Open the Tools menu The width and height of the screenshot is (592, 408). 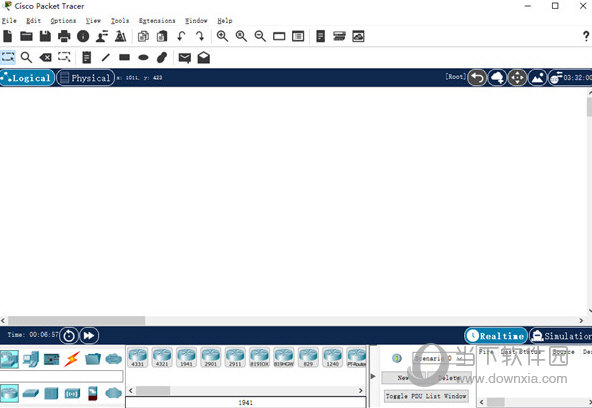click(x=120, y=21)
